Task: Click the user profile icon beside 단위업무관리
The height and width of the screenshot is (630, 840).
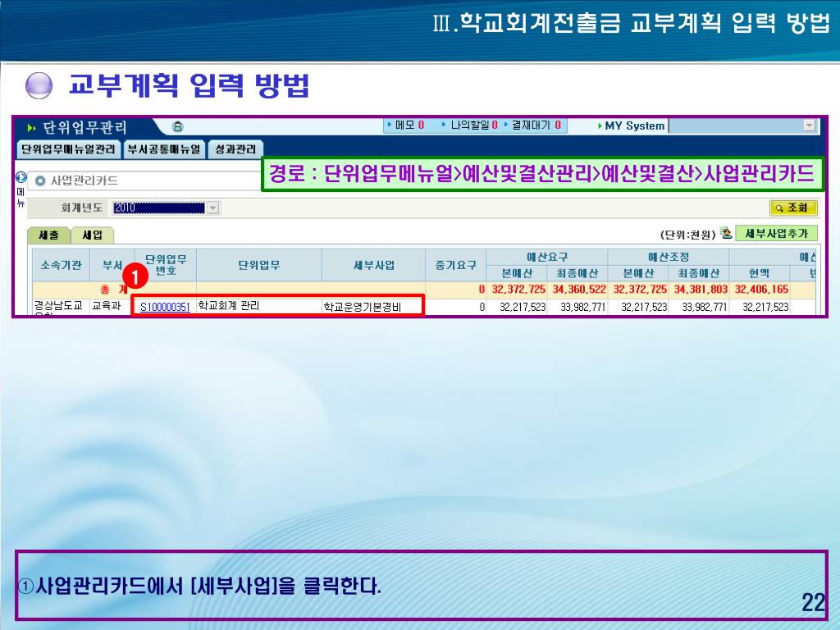Action: [x=178, y=126]
